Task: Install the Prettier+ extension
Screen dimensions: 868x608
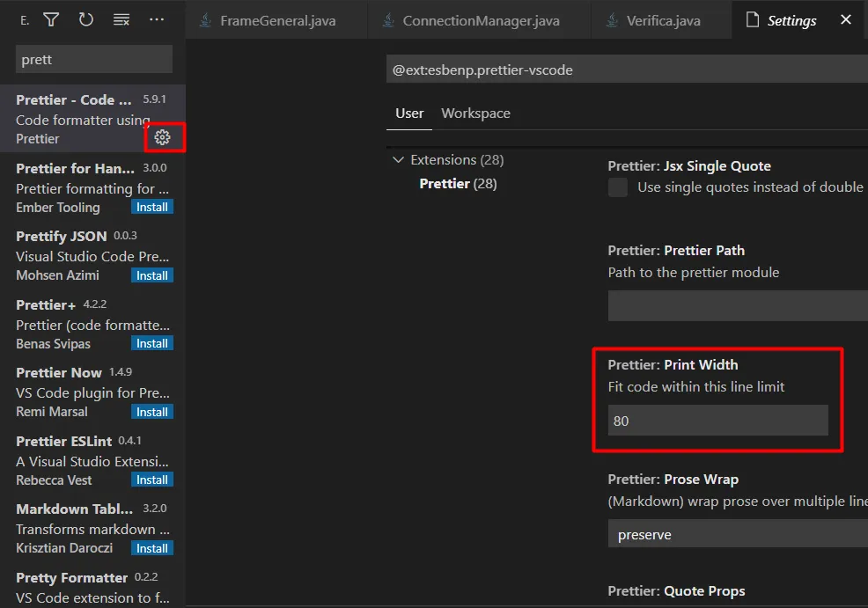Action: [152, 343]
